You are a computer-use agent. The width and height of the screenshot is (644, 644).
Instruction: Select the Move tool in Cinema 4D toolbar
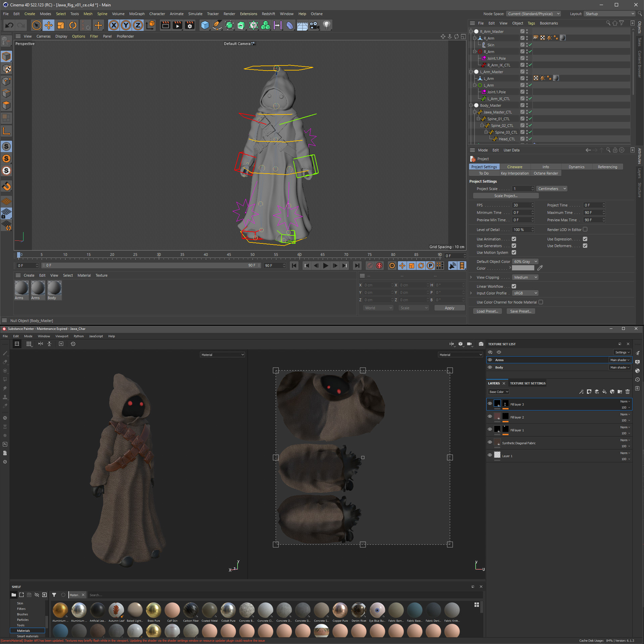(49, 25)
